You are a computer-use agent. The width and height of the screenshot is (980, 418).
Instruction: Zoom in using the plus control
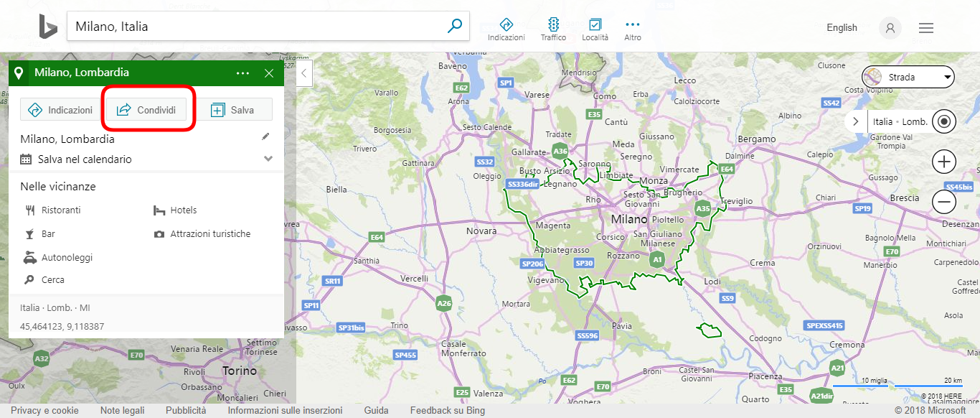pyautogui.click(x=943, y=162)
